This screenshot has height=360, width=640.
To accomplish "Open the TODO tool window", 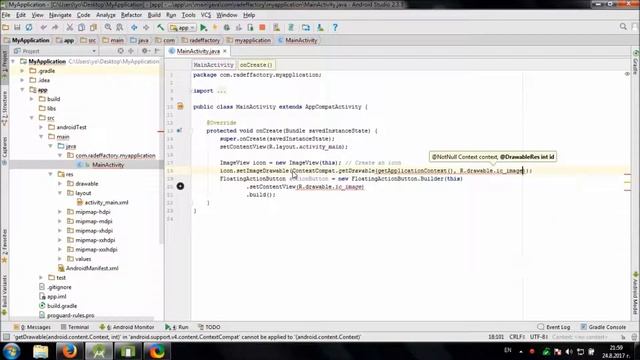I will click(209, 327).
